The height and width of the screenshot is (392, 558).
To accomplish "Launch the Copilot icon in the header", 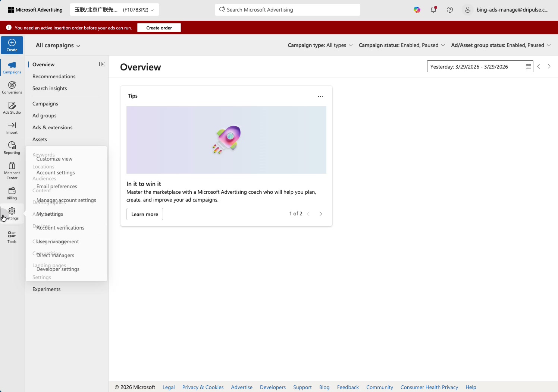I will point(417,10).
